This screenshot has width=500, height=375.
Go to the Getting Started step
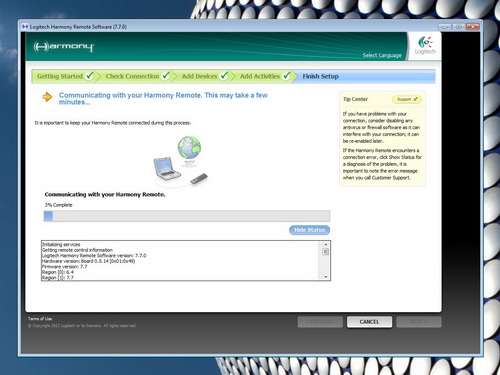(60, 76)
